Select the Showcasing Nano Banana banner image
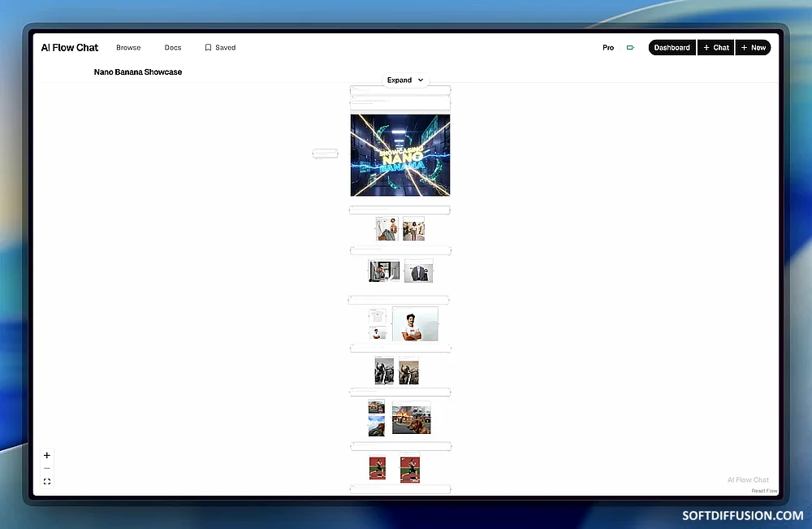This screenshot has height=529, width=812. 400,155
